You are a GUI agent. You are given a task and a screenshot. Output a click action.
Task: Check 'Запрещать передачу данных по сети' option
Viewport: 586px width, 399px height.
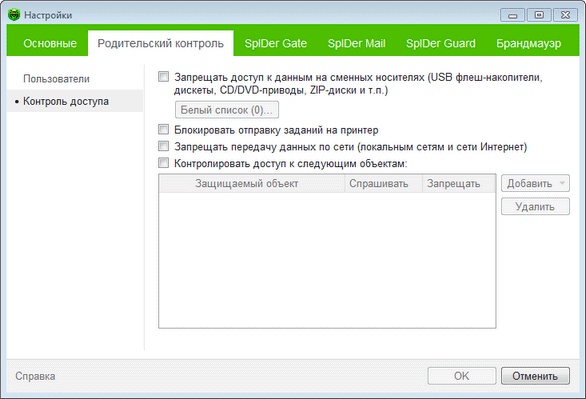163,146
